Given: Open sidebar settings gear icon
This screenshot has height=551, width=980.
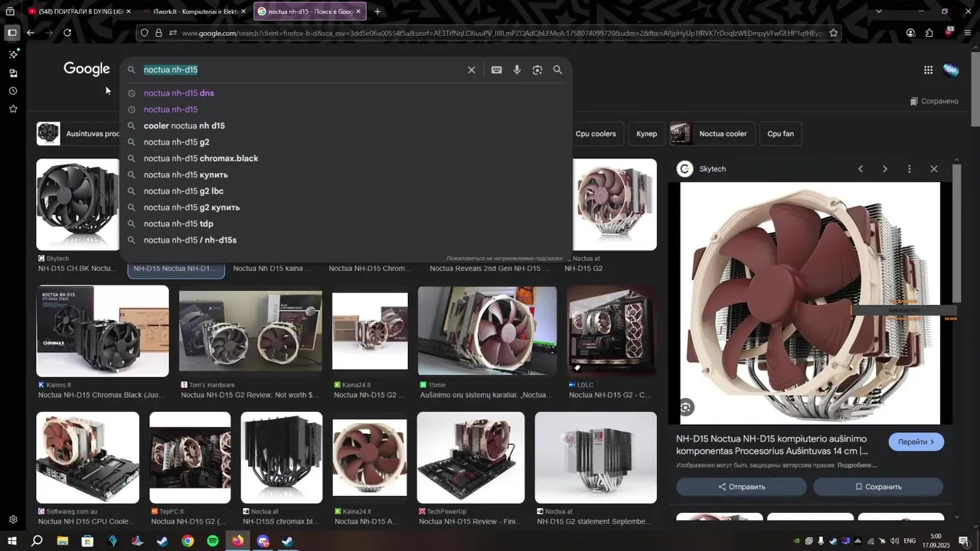Looking at the screenshot, I should tap(13, 520).
